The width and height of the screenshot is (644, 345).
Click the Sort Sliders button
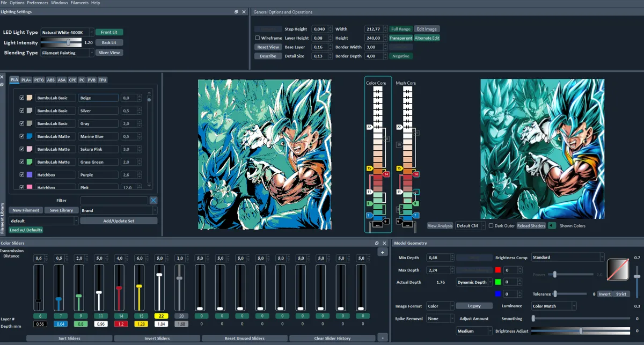coord(69,339)
